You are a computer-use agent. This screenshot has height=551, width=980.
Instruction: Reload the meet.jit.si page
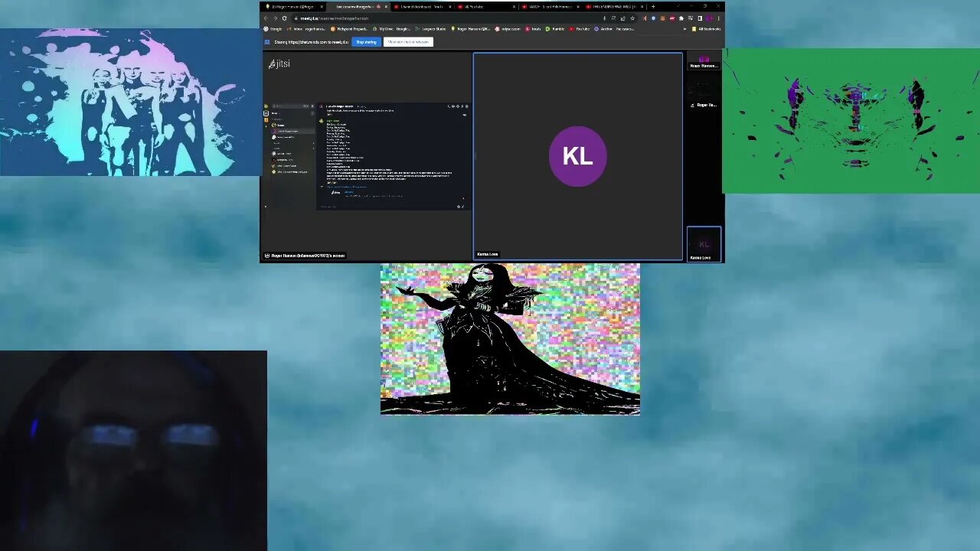[x=284, y=18]
